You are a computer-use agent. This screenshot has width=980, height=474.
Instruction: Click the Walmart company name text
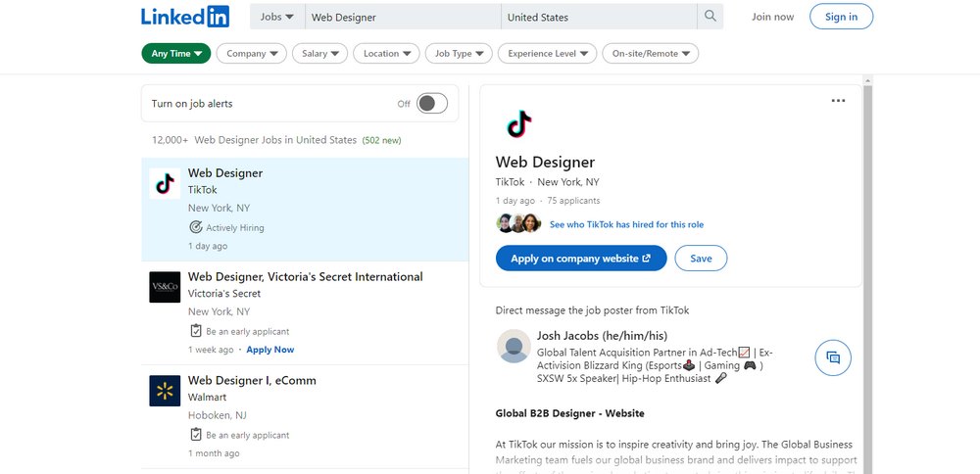pos(207,398)
